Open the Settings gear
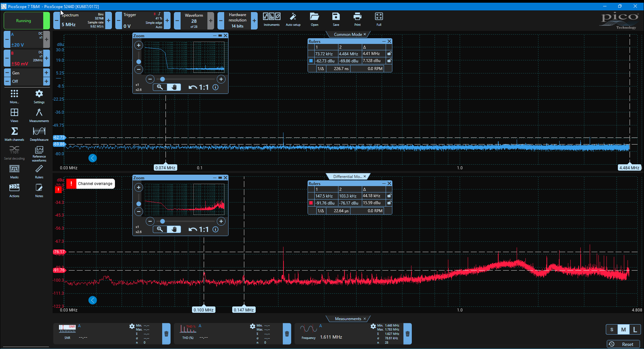This screenshot has width=644, height=349. (39, 97)
